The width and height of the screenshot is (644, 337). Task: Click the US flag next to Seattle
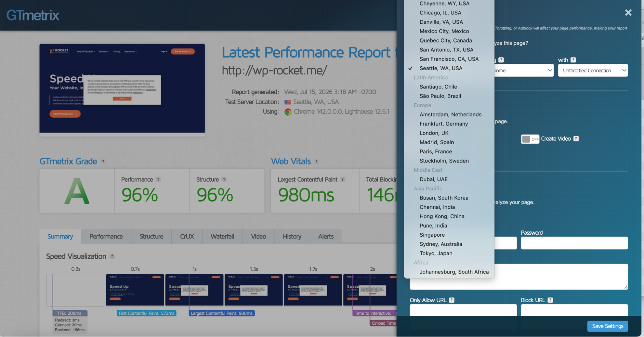point(288,102)
